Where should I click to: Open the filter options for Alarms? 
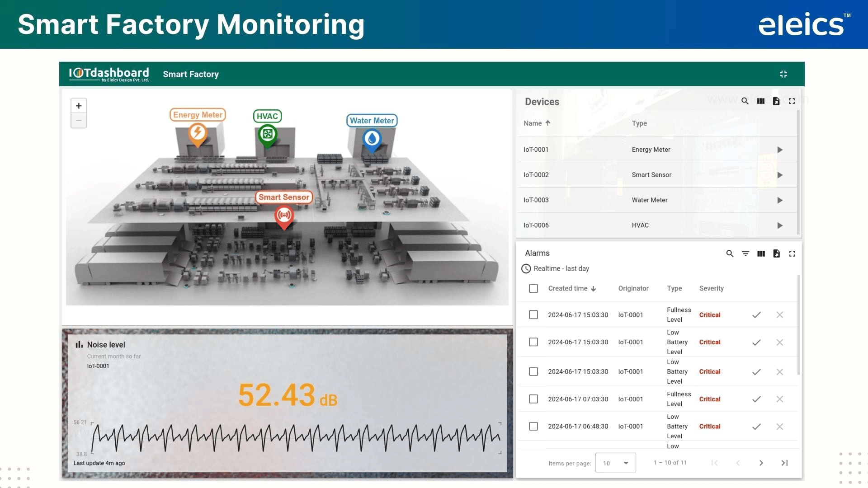745,253
